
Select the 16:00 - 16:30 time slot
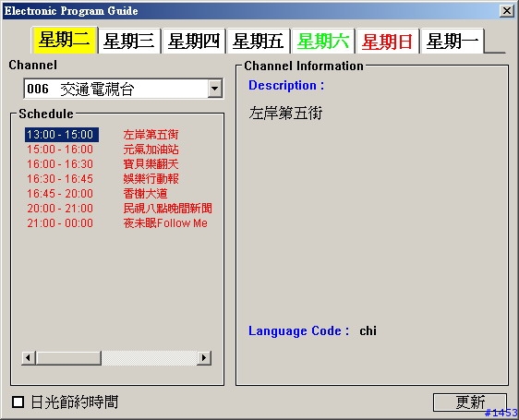pos(60,164)
